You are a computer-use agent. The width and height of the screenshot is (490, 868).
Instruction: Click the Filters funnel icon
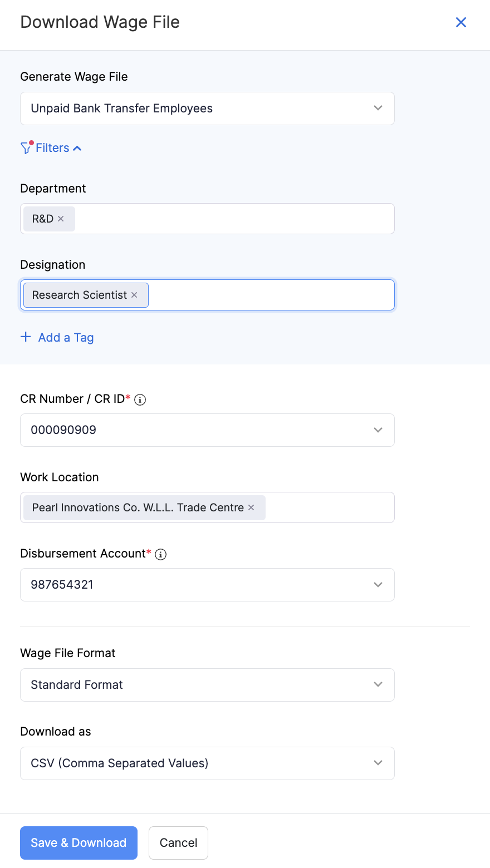coord(26,147)
